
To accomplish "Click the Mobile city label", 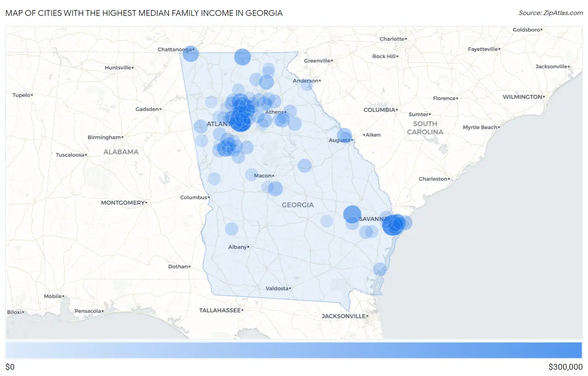I will [54, 296].
